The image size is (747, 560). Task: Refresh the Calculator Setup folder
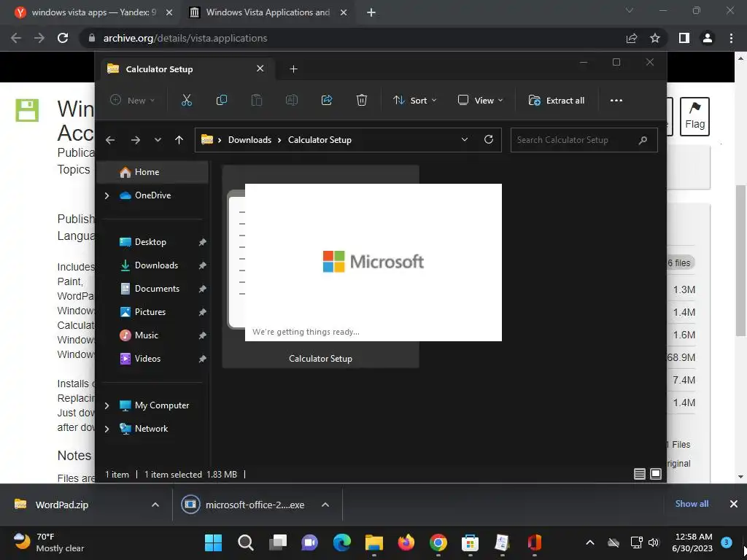pyautogui.click(x=488, y=139)
